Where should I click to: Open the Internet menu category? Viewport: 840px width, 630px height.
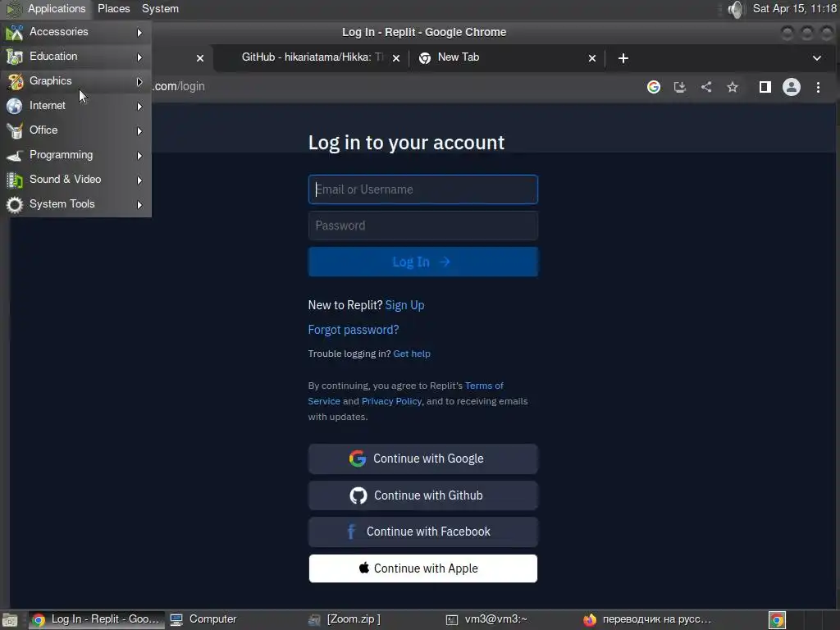[75, 106]
